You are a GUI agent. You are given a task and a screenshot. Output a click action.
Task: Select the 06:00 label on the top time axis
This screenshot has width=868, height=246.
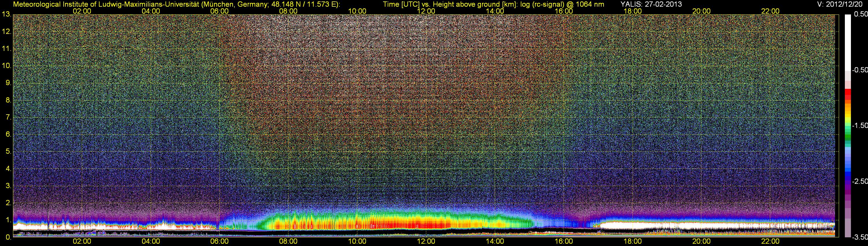219,11
